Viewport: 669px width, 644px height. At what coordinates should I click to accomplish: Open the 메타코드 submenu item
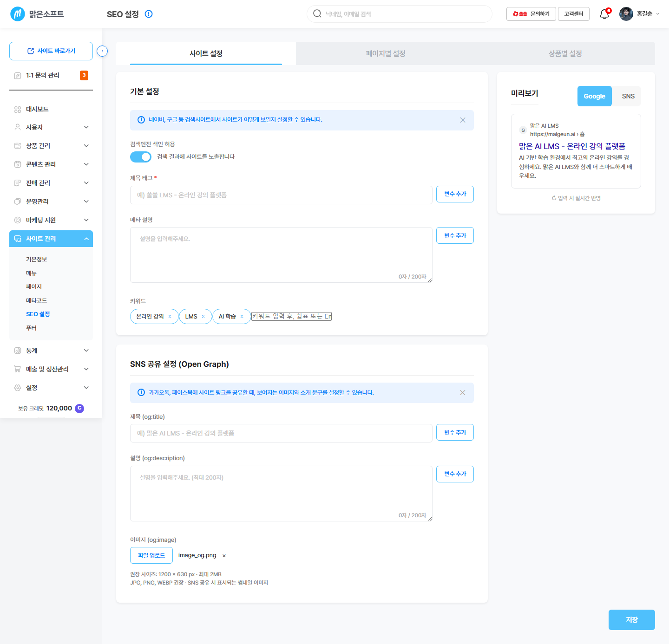(x=36, y=300)
